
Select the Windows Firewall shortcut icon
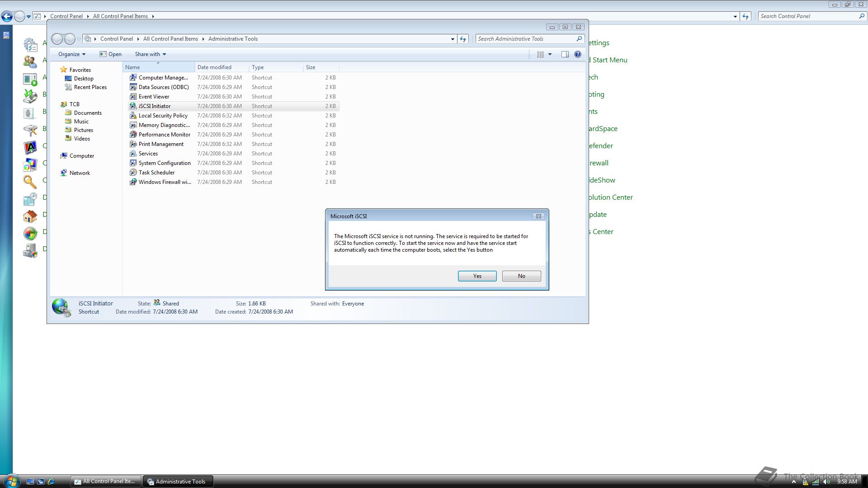click(x=133, y=182)
